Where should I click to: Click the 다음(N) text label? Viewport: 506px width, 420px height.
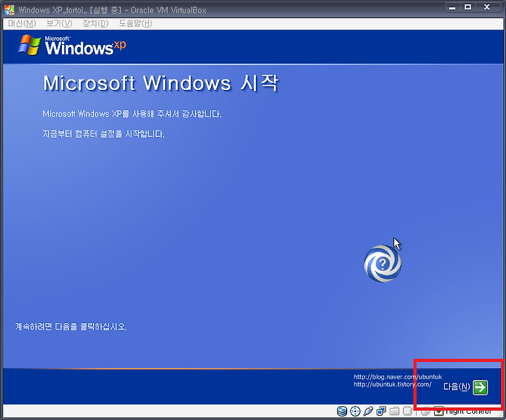pos(456,386)
